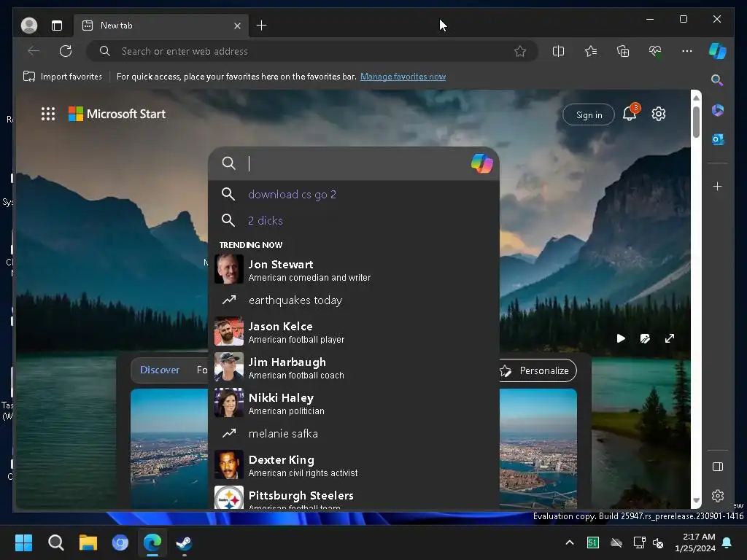Open edit background icon
The width and height of the screenshot is (747, 560).
click(645, 338)
